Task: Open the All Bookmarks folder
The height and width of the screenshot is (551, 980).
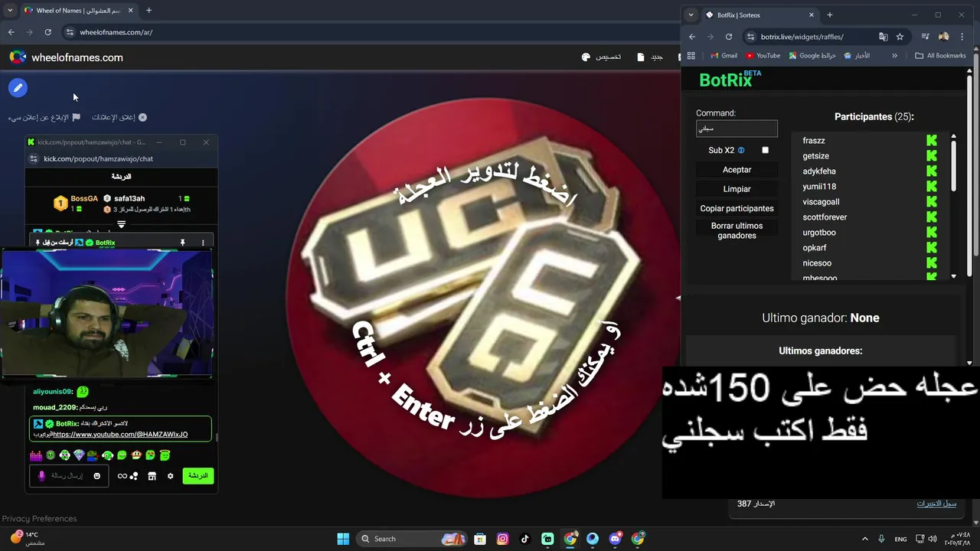Action: click(941, 55)
